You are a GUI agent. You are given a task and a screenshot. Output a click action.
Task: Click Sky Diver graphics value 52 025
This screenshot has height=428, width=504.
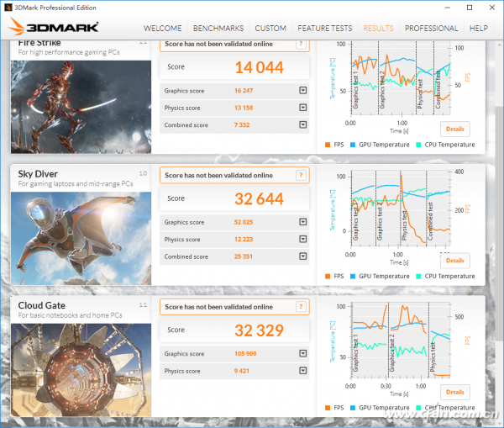(244, 222)
